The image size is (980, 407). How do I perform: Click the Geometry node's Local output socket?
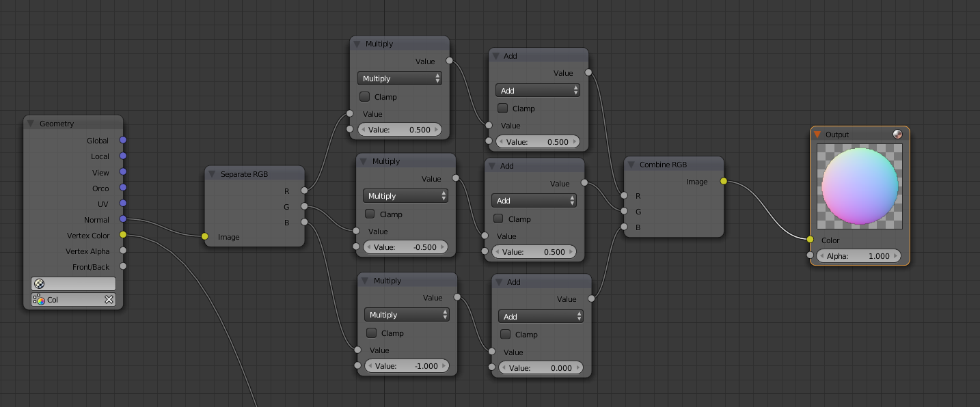click(x=123, y=156)
